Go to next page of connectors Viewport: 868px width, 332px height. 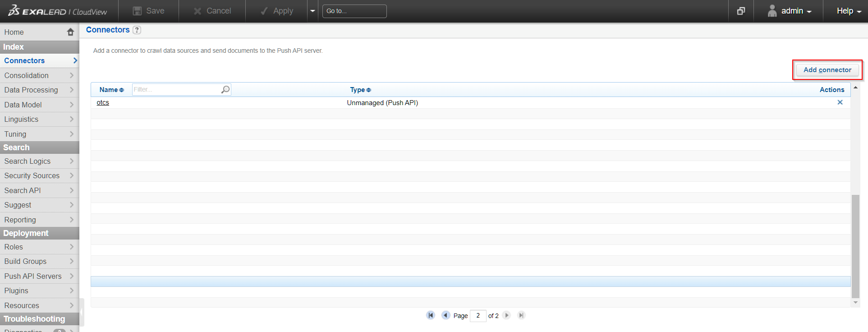[x=507, y=315]
